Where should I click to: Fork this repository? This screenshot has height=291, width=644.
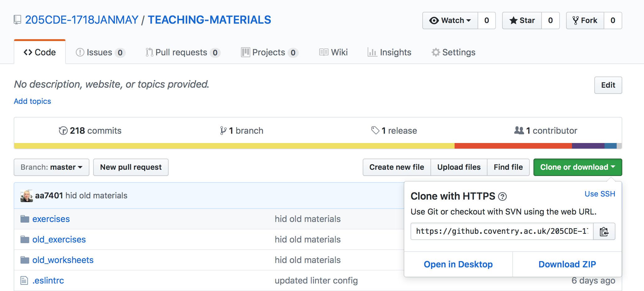tap(585, 21)
